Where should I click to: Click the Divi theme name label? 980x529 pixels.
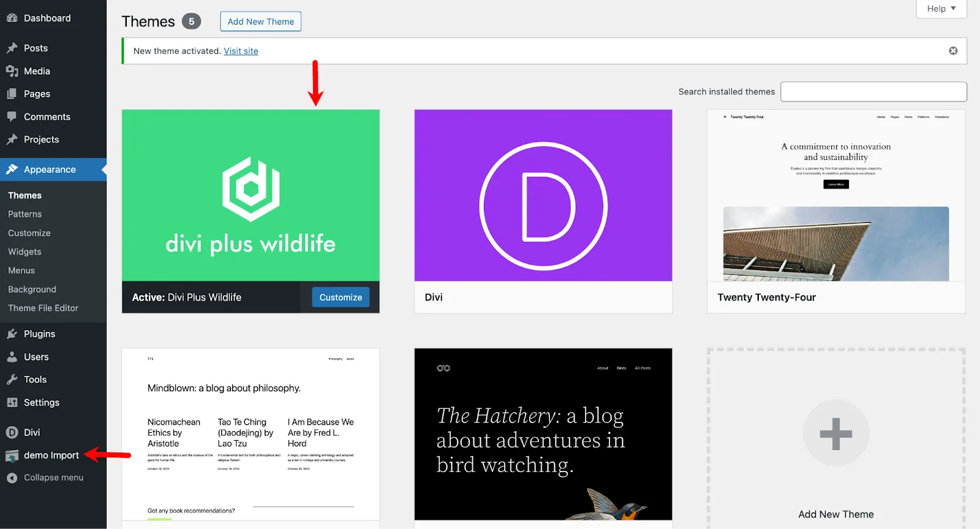(x=434, y=297)
